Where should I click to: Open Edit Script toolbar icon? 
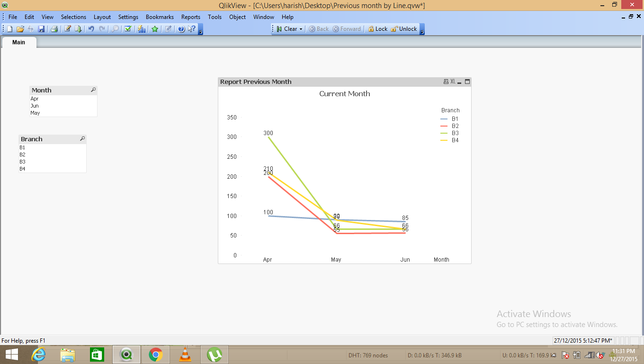click(68, 29)
